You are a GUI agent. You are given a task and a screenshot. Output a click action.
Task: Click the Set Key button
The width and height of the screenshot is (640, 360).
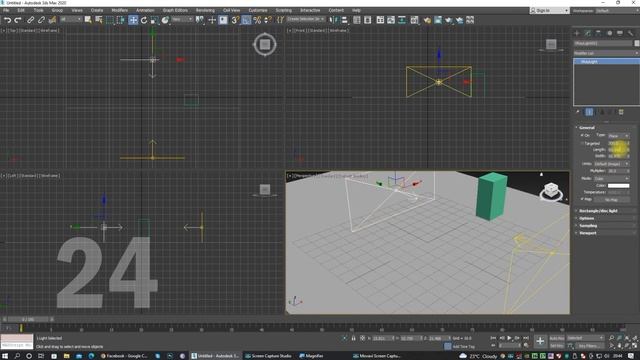556,346
